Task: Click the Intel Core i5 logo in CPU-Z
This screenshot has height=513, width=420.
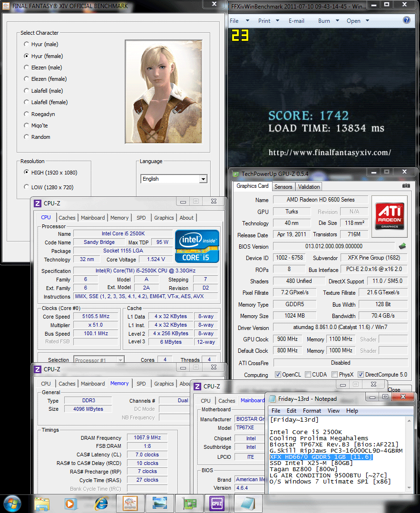Action: 197,246
